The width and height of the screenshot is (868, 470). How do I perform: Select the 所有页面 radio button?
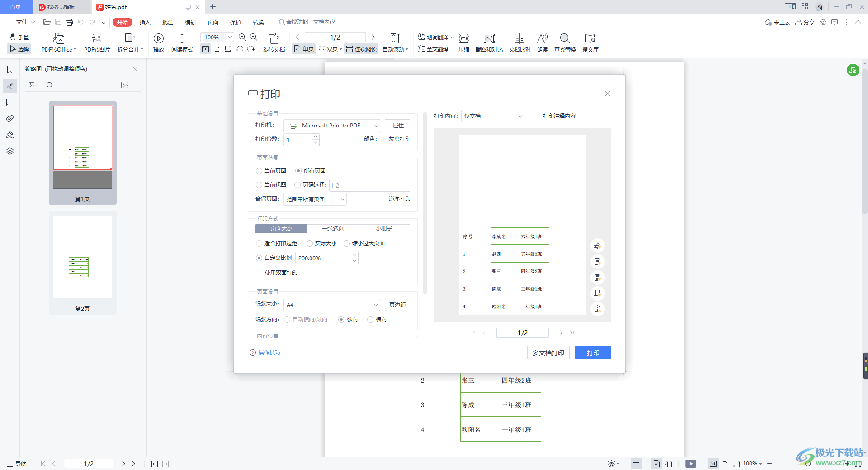(298, 171)
